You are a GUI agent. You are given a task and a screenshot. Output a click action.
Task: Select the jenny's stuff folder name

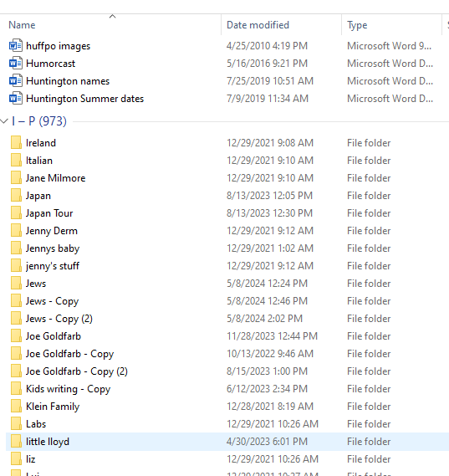click(53, 266)
